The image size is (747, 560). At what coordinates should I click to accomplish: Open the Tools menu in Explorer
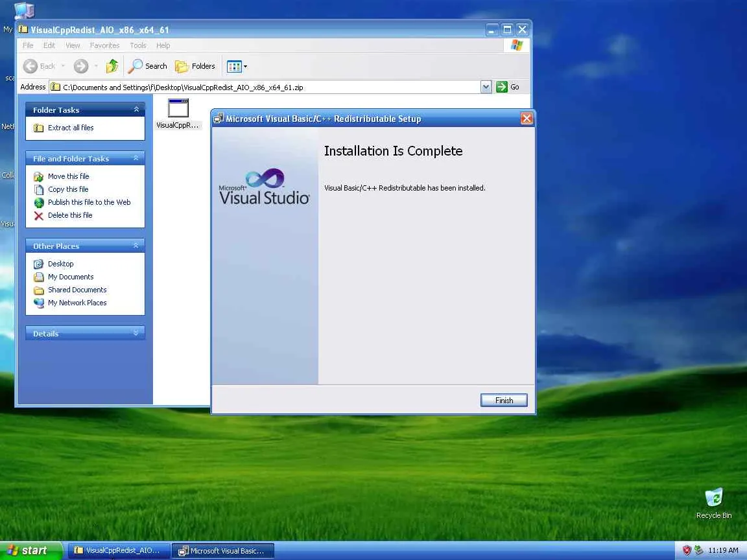(138, 45)
